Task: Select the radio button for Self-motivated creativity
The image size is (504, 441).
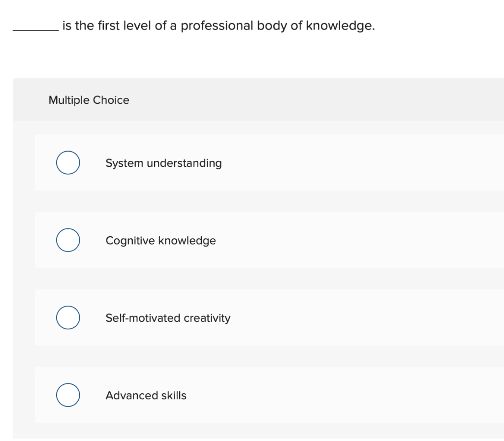Action: 68,317
